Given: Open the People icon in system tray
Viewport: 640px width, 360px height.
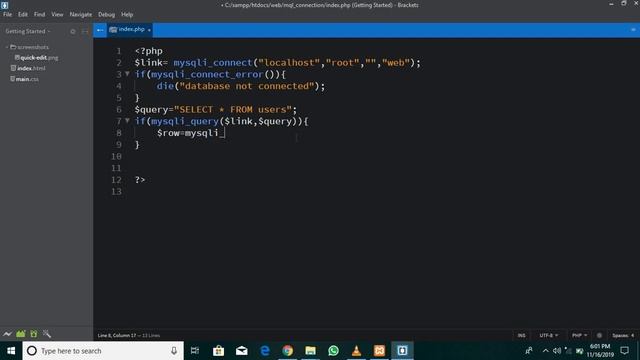Looking at the screenshot, I should pos(529,351).
